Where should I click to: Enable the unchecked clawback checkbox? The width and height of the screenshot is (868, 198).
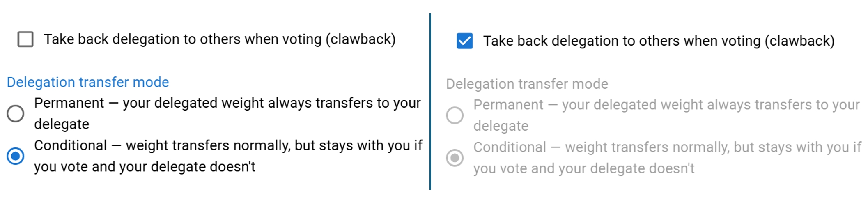coord(25,39)
